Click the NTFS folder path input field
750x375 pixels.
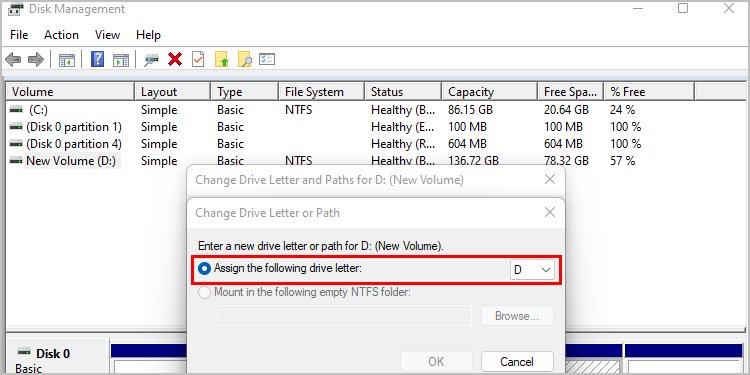click(x=344, y=316)
